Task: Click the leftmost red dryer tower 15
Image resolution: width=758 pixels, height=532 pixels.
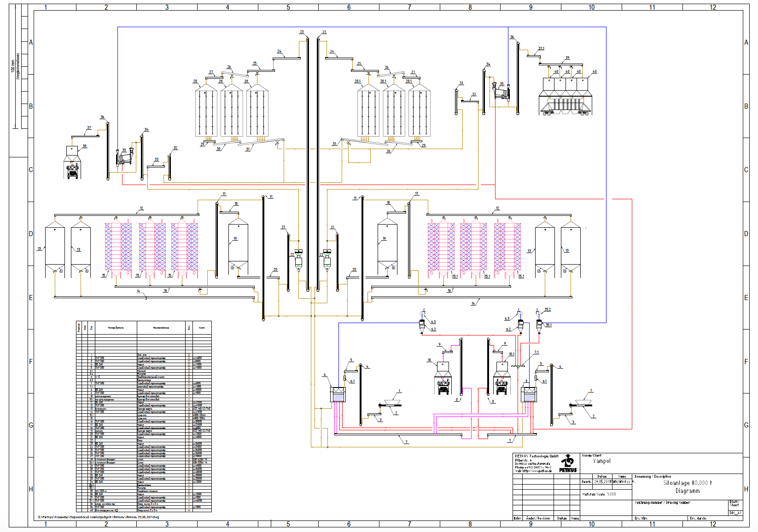Action: tap(118, 248)
